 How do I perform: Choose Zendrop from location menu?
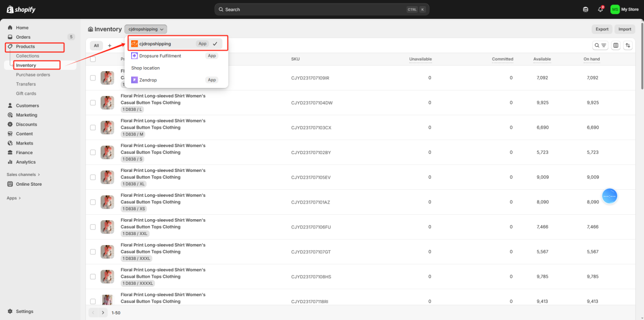[148, 80]
